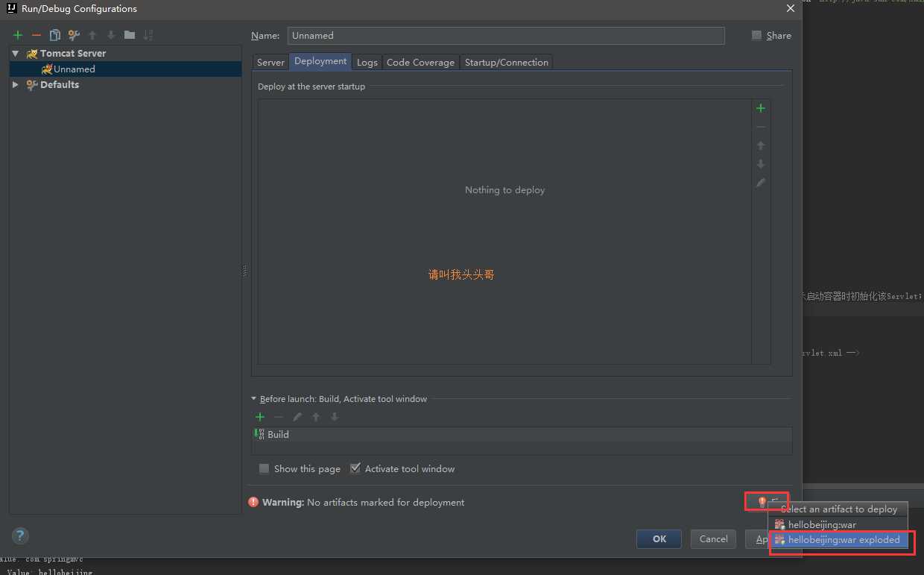This screenshot has width=924, height=575.
Task: Remove deployment item with minus icon
Action: (x=761, y=127)
